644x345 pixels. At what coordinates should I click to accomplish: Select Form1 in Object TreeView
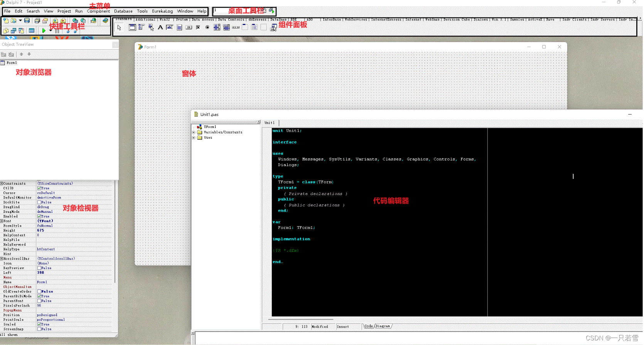pyautogui.click(x=12, y=63)
